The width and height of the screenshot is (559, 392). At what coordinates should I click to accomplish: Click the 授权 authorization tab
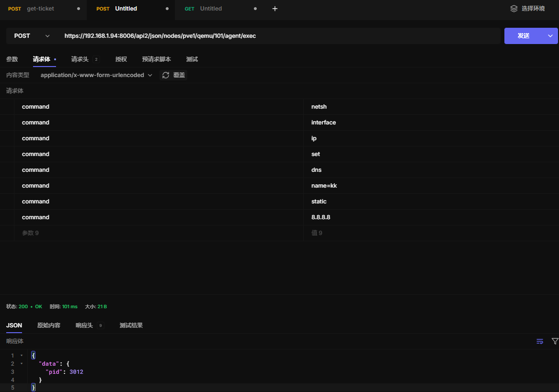point(121,59)
